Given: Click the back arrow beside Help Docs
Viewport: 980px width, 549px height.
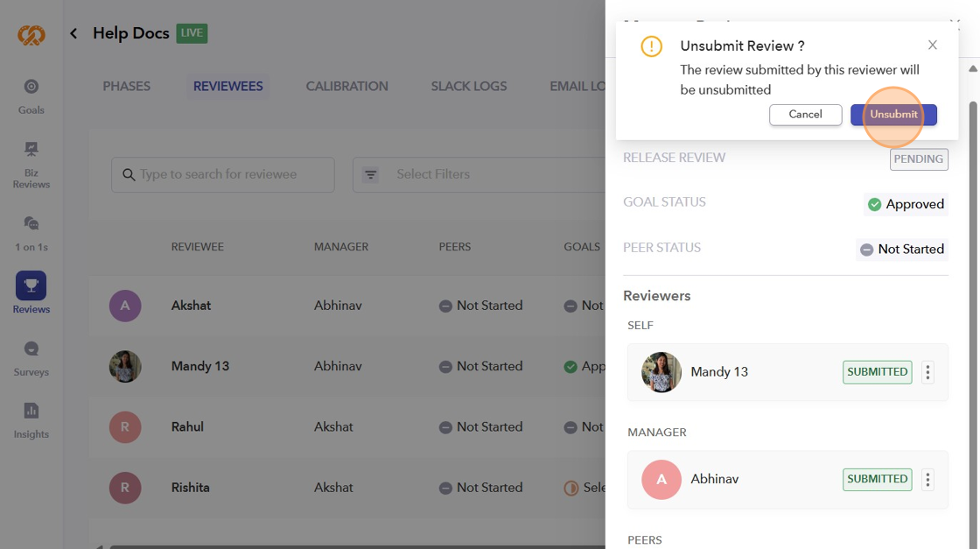Looking at the screenshot, I should [x=73, y=33].
